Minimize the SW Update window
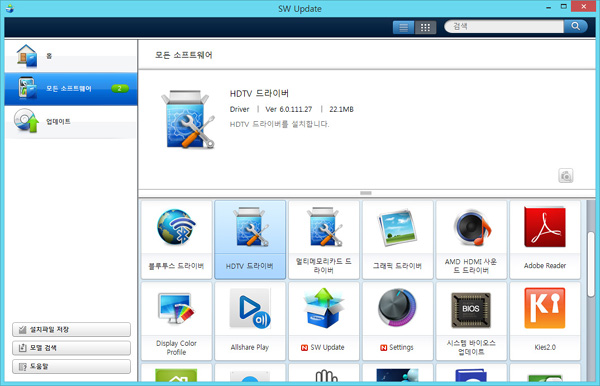This screenshot has width=600, height=386. point(548,7)
